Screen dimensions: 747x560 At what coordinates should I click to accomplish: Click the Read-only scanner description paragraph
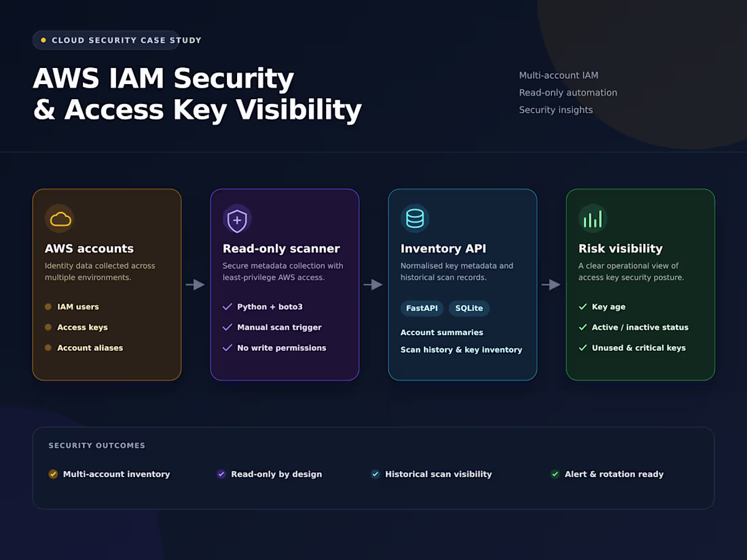283,272
